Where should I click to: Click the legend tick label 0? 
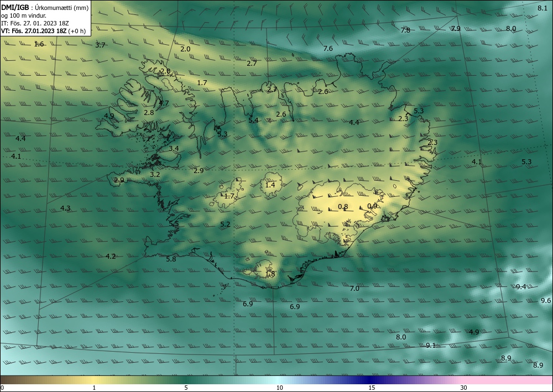click(x=2, y=388)
